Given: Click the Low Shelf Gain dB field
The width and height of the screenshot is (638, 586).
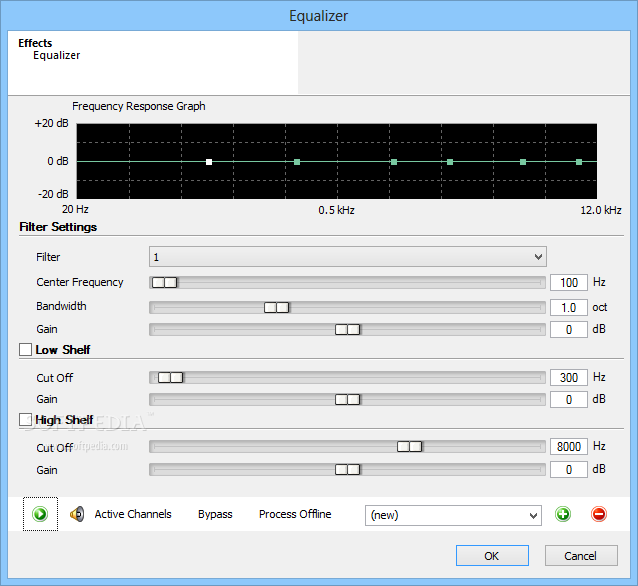Looking at the screenshot, I should pos(569,400).
